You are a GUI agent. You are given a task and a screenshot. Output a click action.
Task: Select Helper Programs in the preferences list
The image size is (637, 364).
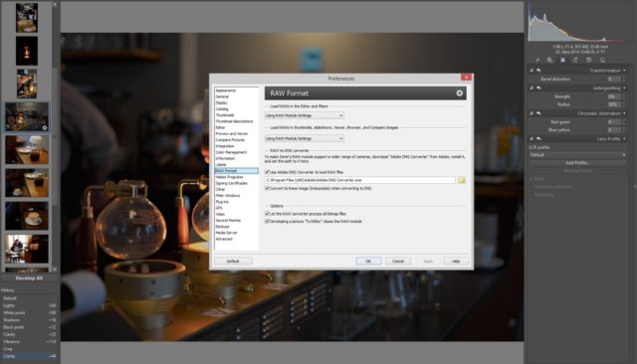click(x=229, y=177)
